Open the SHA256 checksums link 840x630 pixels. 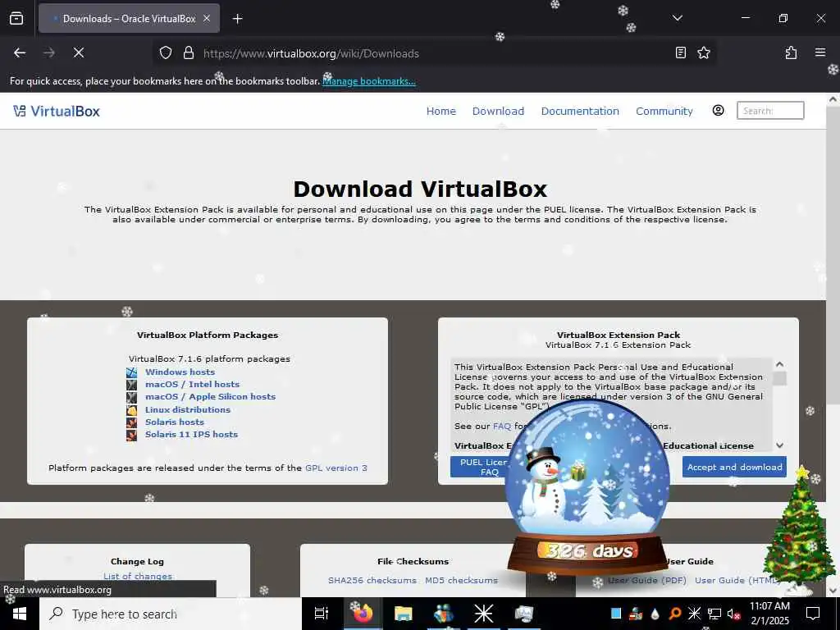point(372,580)
